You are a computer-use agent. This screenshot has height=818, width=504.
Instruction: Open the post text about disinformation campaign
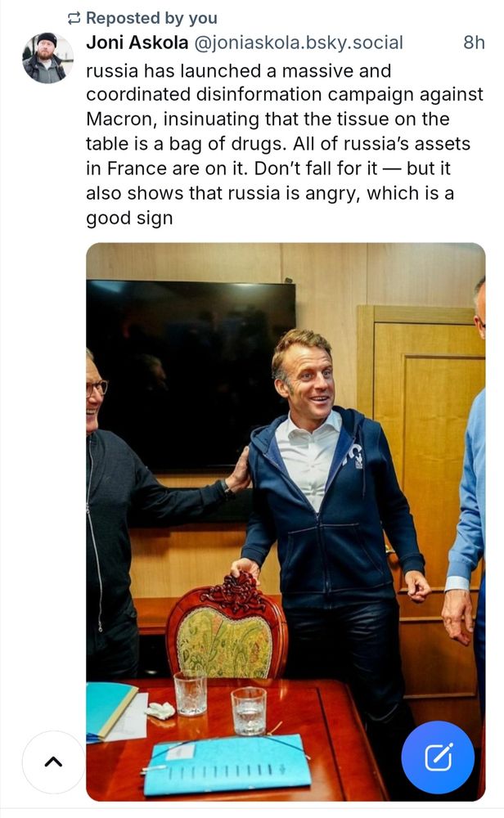(x=285, y=145)
